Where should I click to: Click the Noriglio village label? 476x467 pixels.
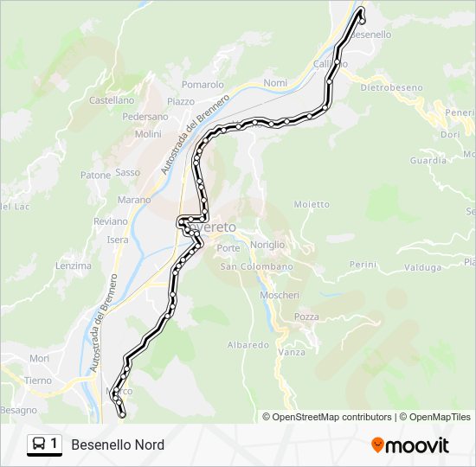(267, 245)
